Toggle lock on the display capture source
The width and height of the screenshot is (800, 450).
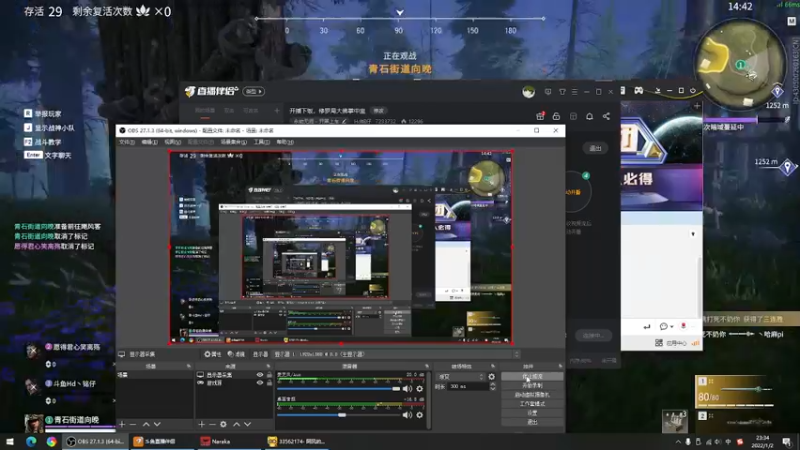coord(269,375)
